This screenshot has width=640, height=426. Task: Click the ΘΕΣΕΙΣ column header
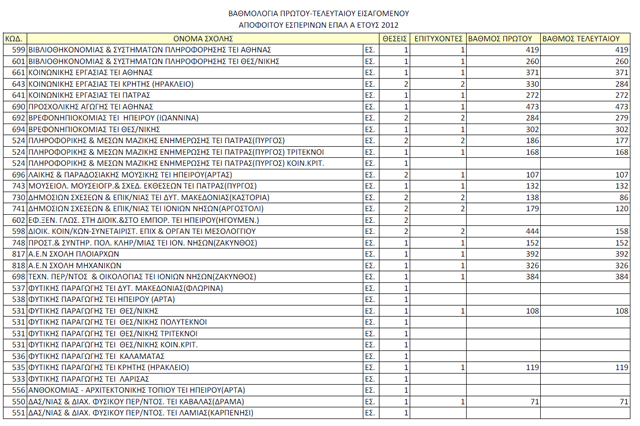pyautogui.click(x=395, y=35)
